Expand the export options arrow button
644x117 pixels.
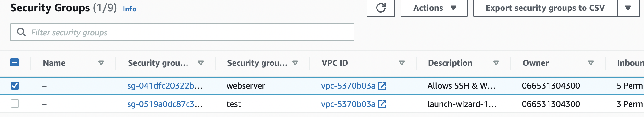click(628, 8)
